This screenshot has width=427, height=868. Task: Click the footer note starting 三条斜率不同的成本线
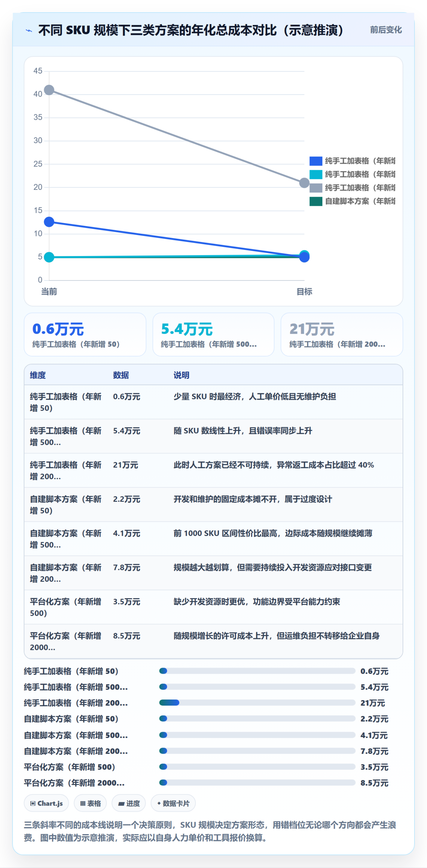click(x=210, y=831)
